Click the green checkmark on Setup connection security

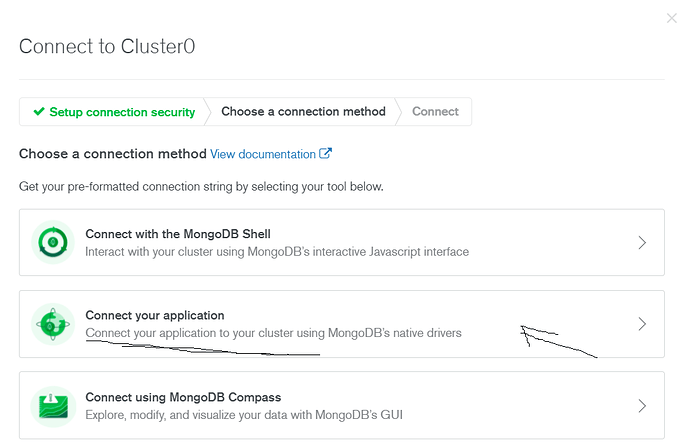[38, 112]
